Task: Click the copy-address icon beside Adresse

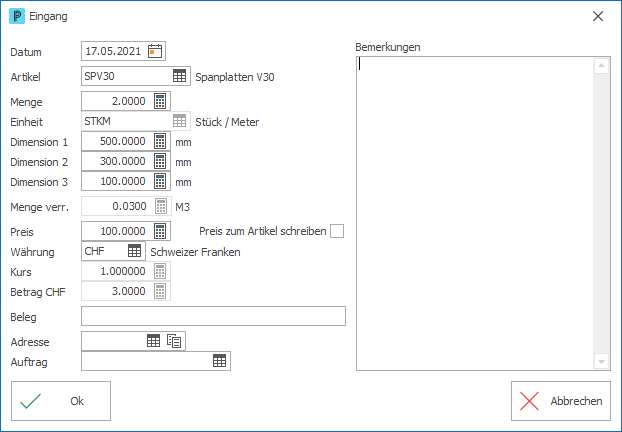Action: [174, 341]
